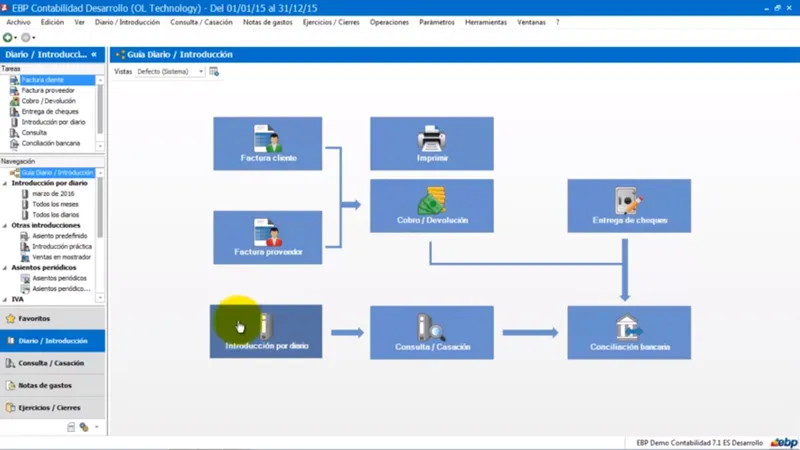Collapse the Asientos periódicos tree group

[x=5, y=267]
